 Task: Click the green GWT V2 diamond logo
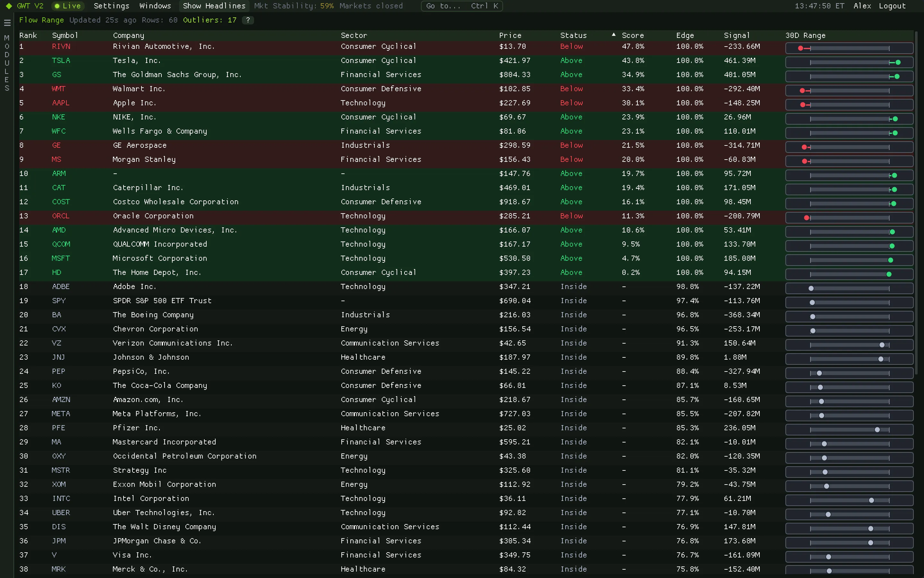coord(9,6)
